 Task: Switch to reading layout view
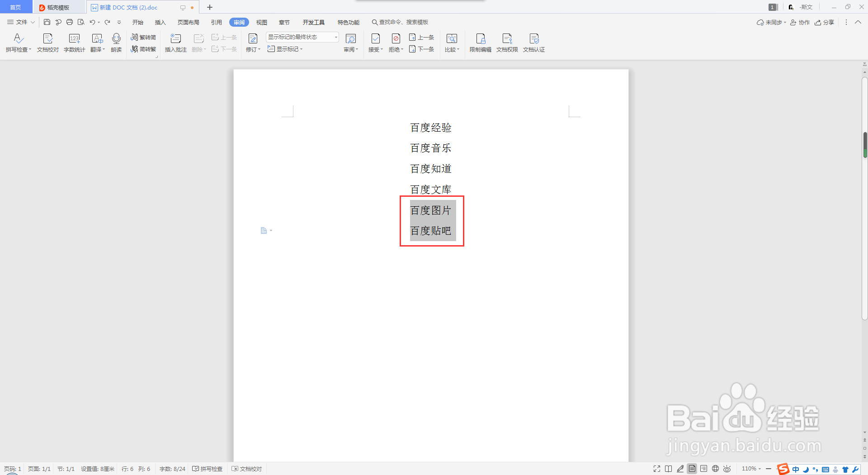pos(669,469)
